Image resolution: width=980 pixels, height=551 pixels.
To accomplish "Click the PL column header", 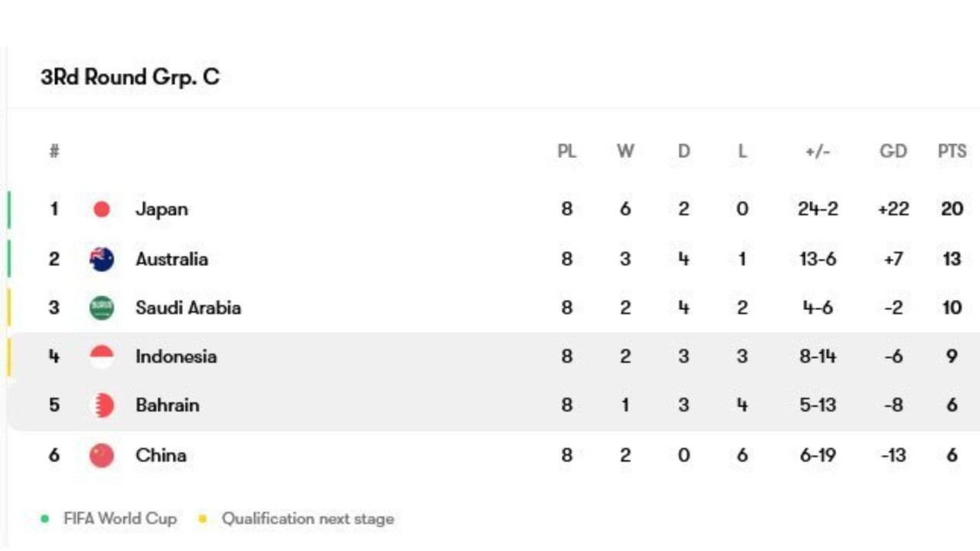I will point(567,151).
